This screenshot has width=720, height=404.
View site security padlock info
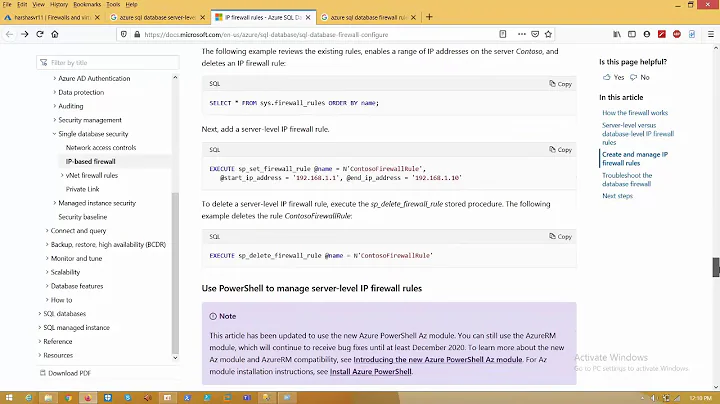tap(136, 34)
